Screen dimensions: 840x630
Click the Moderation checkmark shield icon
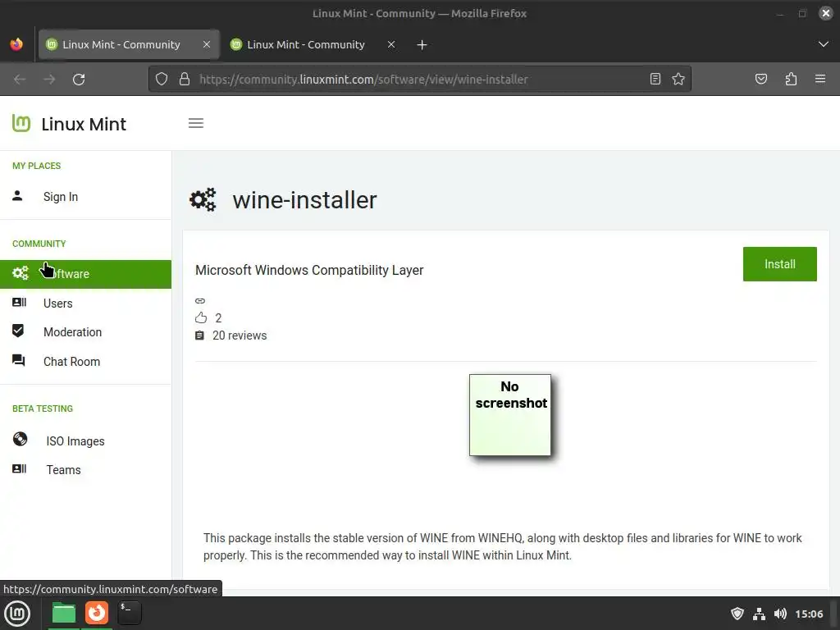tap(18, 331)
